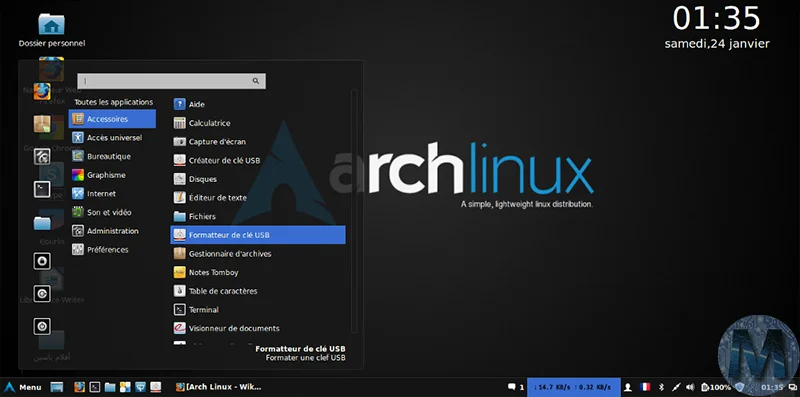The height and width of the screenshot is (397, 800).
Task: Click the Capture d'écran camera icon
Action: point(180,142)
